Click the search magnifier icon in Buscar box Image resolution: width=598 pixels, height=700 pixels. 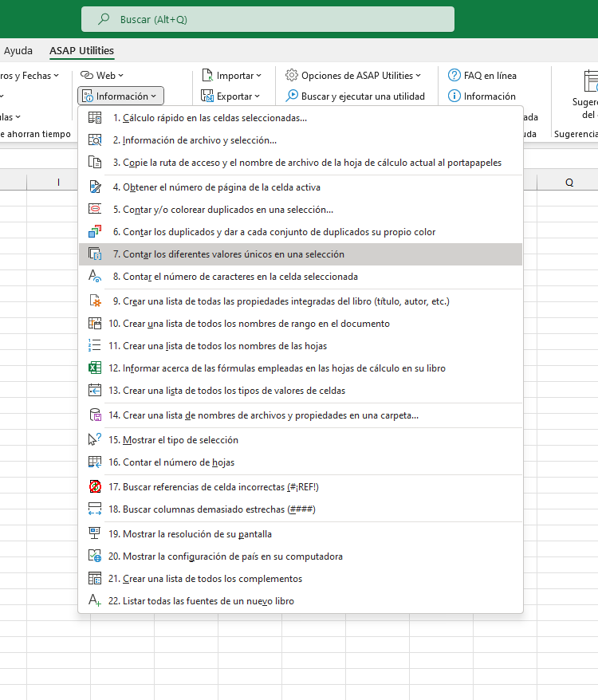(104, 19)
